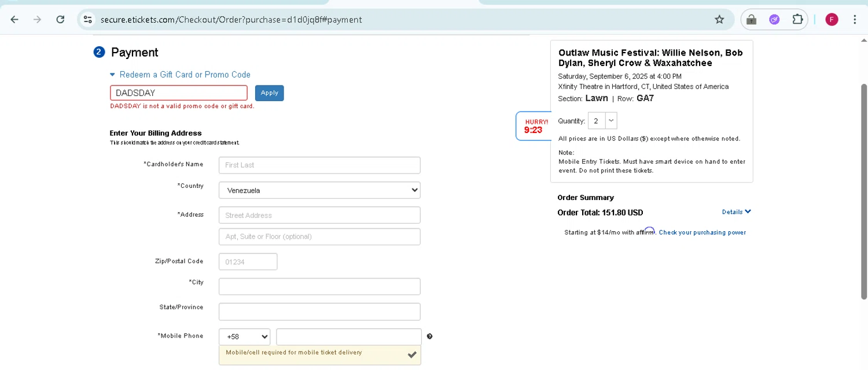Open the Check your purchasing power link
The image size is (868, 370).
pyautogui.click(x=702, y=232)
